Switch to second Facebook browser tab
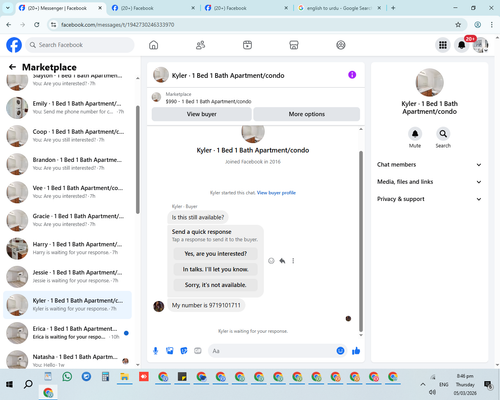This screenshot has height=400, width=500. click(x=153, y=8)
